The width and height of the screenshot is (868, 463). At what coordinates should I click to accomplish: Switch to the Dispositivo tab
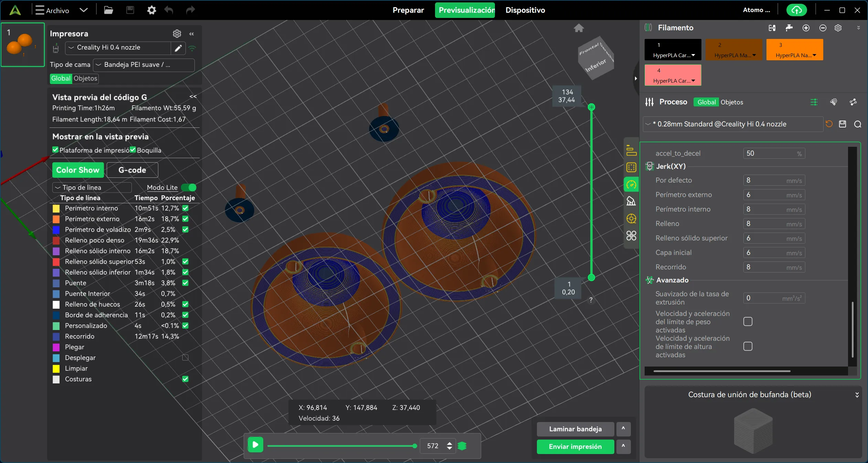pos(525,10)
